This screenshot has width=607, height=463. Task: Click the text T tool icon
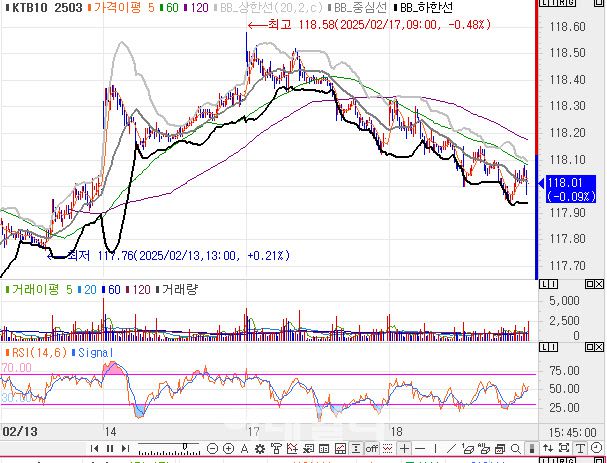coord(580,449)
